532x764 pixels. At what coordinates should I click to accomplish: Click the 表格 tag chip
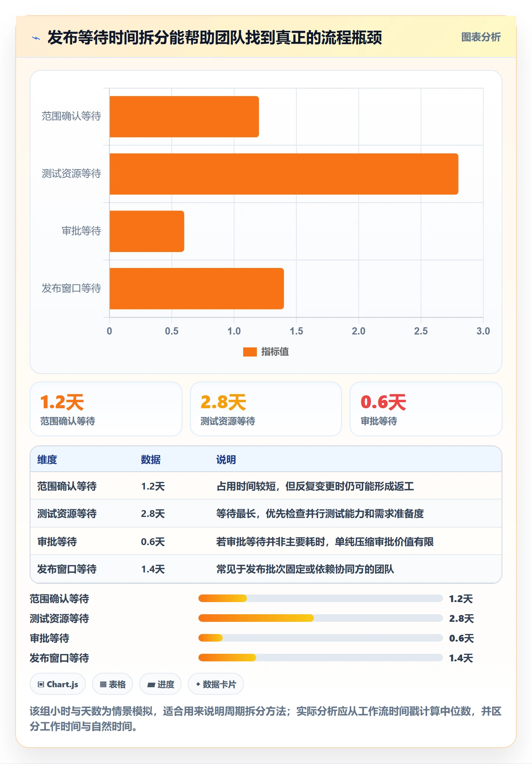[112, 684]
